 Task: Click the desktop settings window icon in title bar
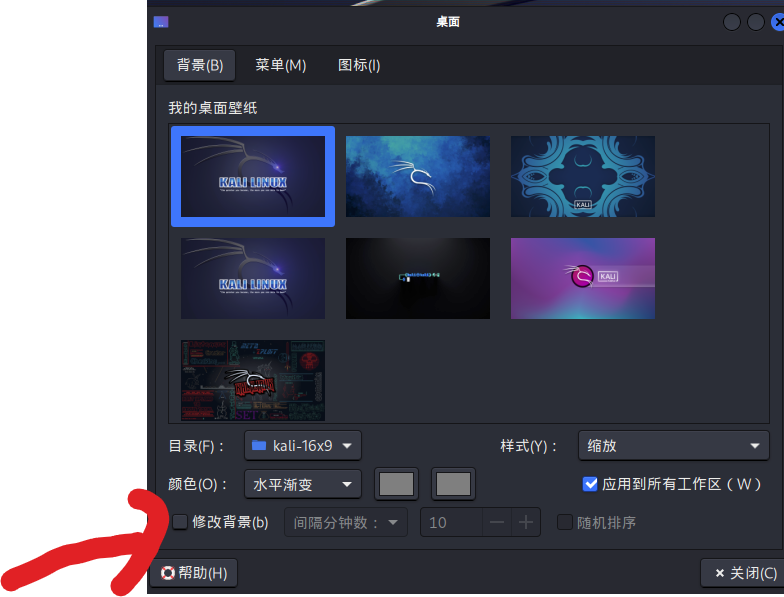(161, 21)
